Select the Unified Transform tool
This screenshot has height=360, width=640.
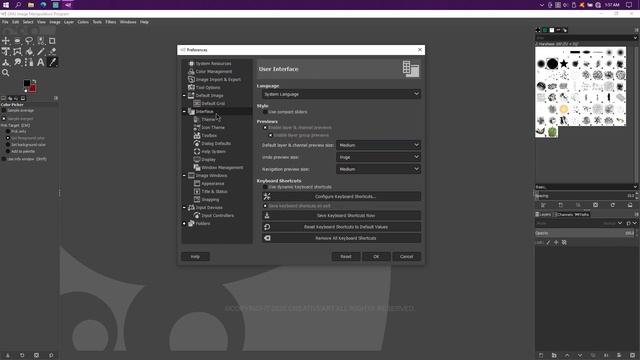pyautogui.click(x=6, y=51)
